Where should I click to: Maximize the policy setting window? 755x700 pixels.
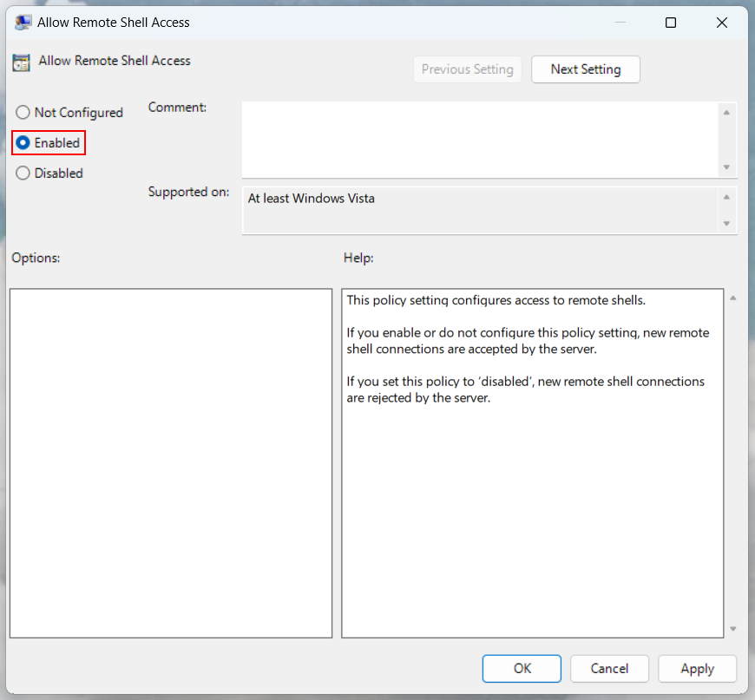671,23
